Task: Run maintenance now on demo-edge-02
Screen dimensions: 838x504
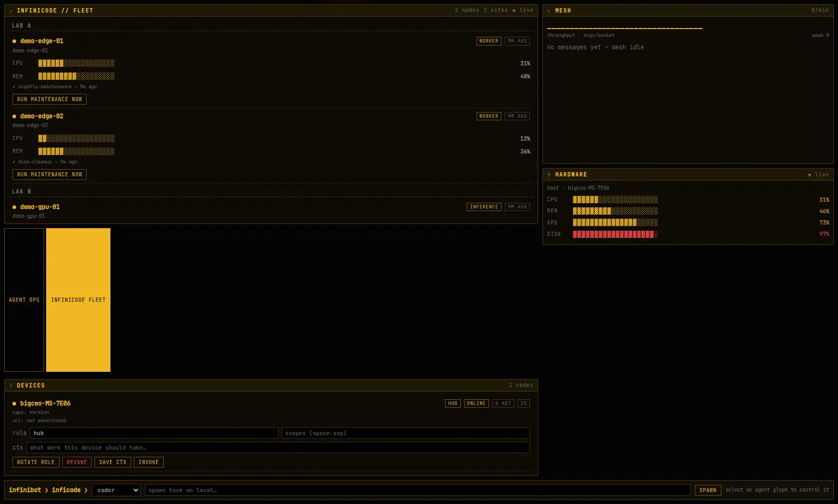Action: pos(49,174)
